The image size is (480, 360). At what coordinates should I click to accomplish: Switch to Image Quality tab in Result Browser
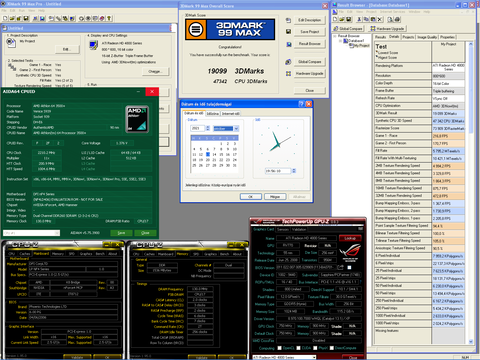[x=427, y=37]
